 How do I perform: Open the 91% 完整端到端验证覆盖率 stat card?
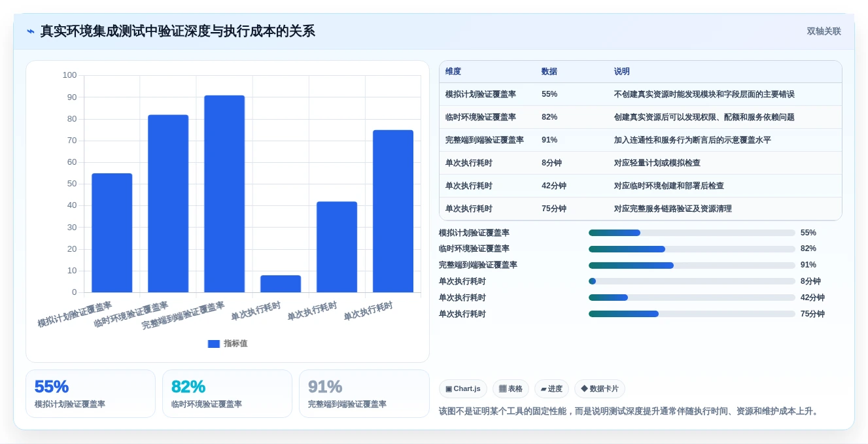(364, 394)
